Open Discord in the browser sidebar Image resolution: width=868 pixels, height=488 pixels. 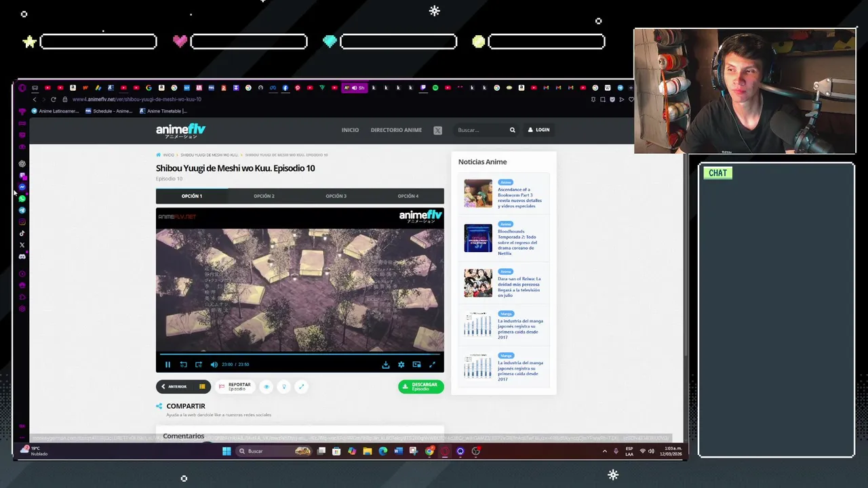click(22, 256)
